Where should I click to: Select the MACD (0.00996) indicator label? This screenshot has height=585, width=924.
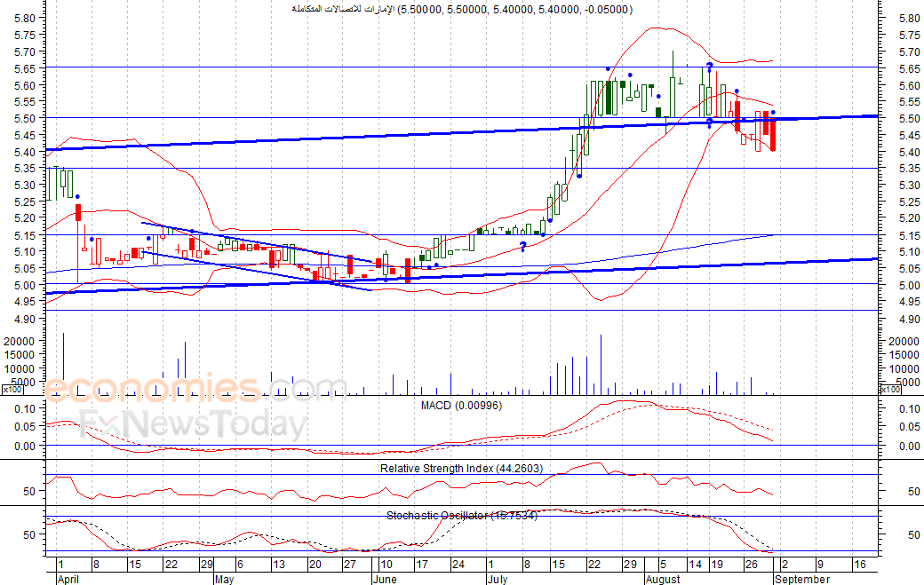[x=461, y=406]
